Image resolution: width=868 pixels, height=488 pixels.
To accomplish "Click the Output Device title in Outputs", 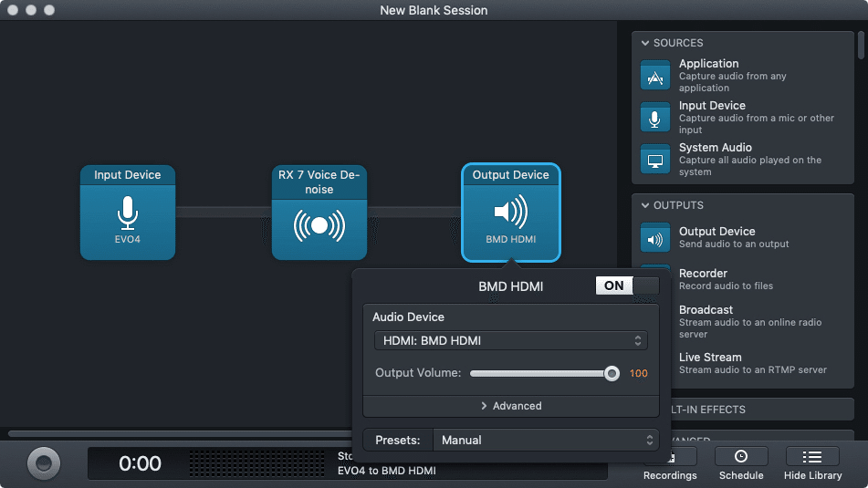I will point(716,232).
